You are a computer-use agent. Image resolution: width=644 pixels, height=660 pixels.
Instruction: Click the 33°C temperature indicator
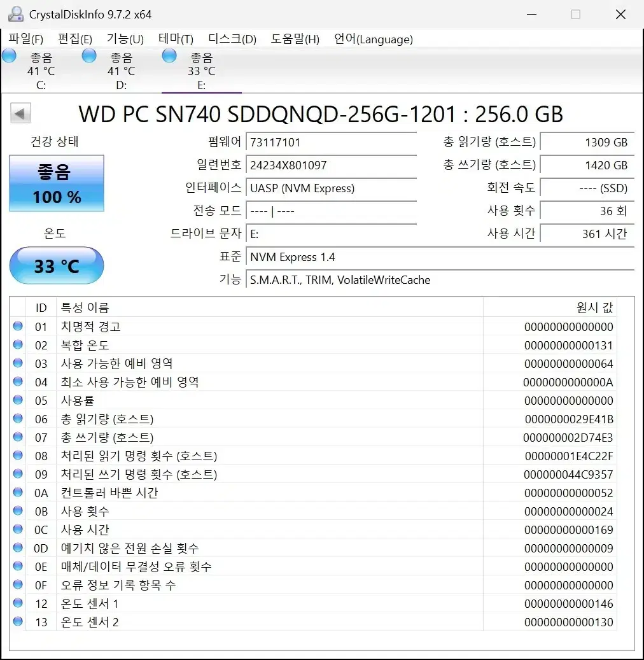pos(56,265)
